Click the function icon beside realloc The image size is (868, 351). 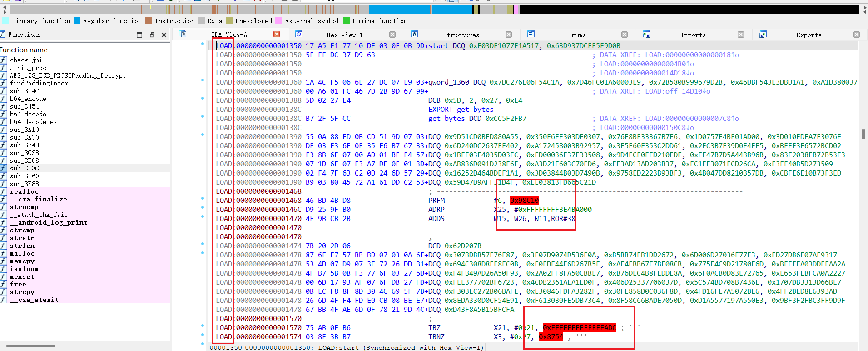[4, 191]
